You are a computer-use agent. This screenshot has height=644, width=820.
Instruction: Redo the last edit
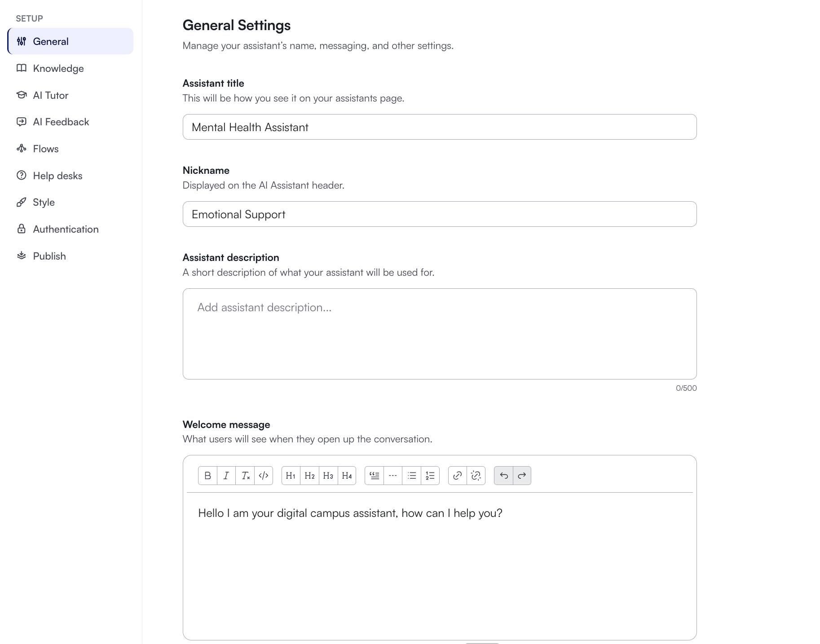pos(522,476)
